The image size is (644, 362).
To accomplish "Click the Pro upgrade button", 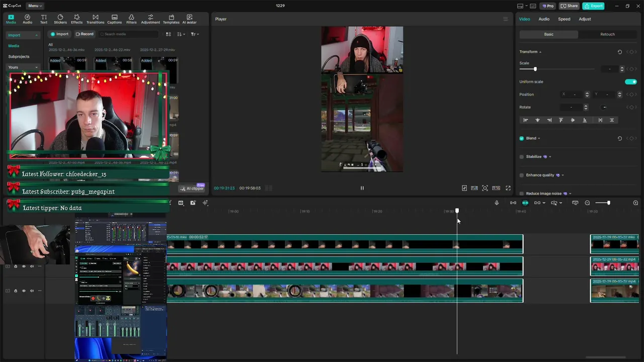I will [x=548, y=6].
